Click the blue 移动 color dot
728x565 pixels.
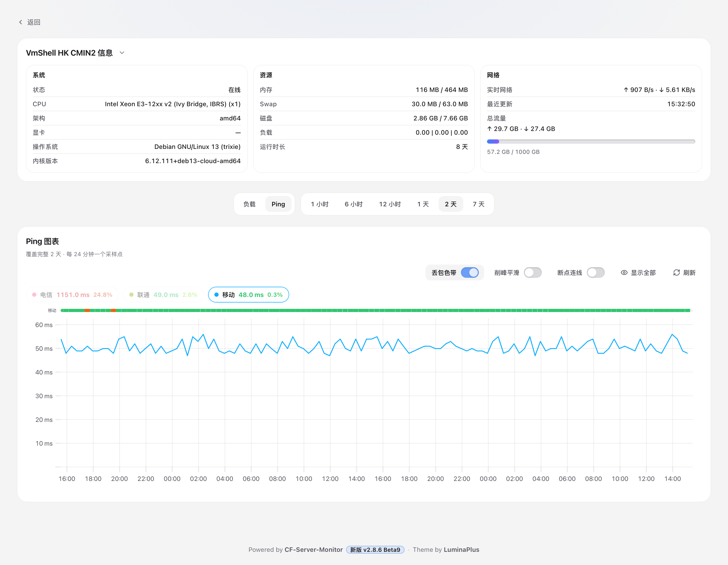[x=216, y=295]
